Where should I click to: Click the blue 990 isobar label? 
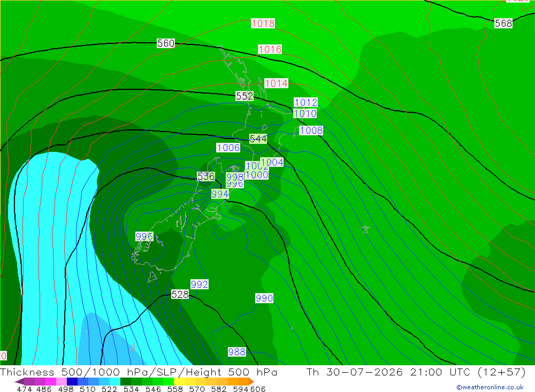pos(264,298)
